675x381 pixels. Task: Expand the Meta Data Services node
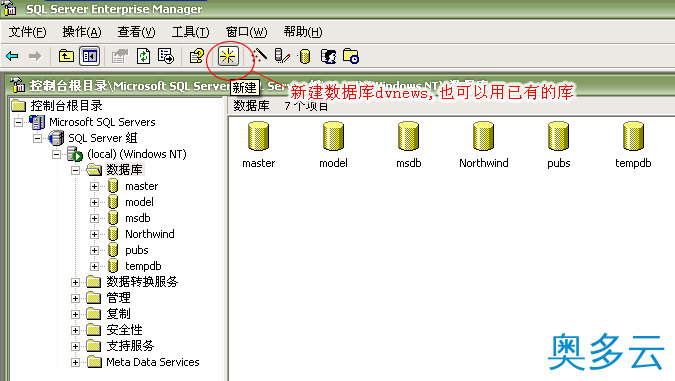pos(75,362)
